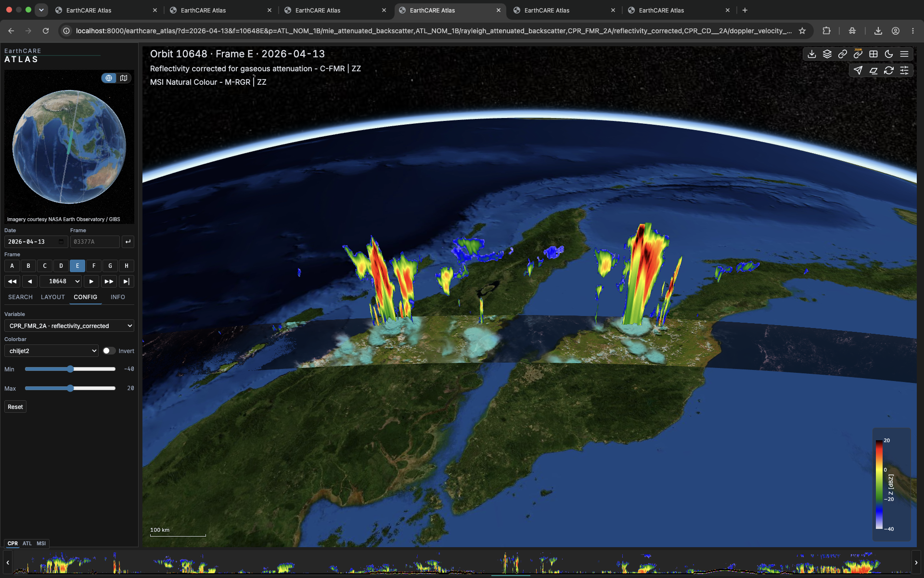
Task: Open browser extensions puzzle icon
Action: pos(826,31)
